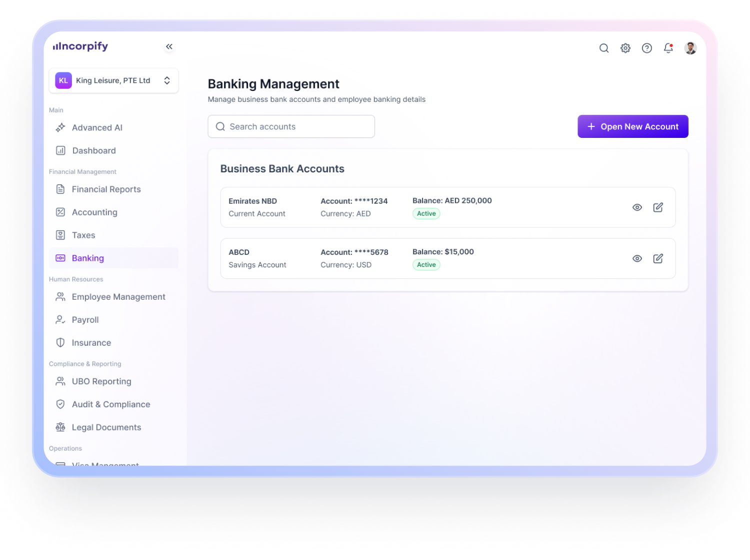Screen dimensions: 750x560
Task: Open Advanced AI menu item
Action: click(114, 127)
